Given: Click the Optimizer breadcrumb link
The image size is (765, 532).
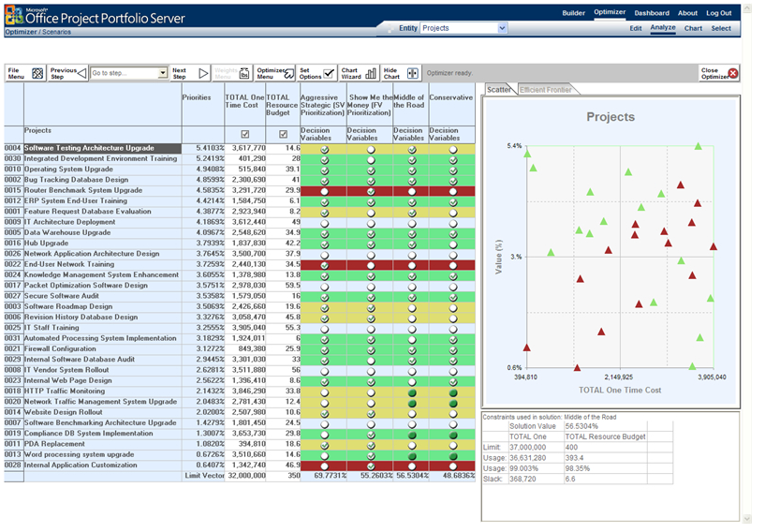Looking at the screenshot, I should [x=21, y=32].
